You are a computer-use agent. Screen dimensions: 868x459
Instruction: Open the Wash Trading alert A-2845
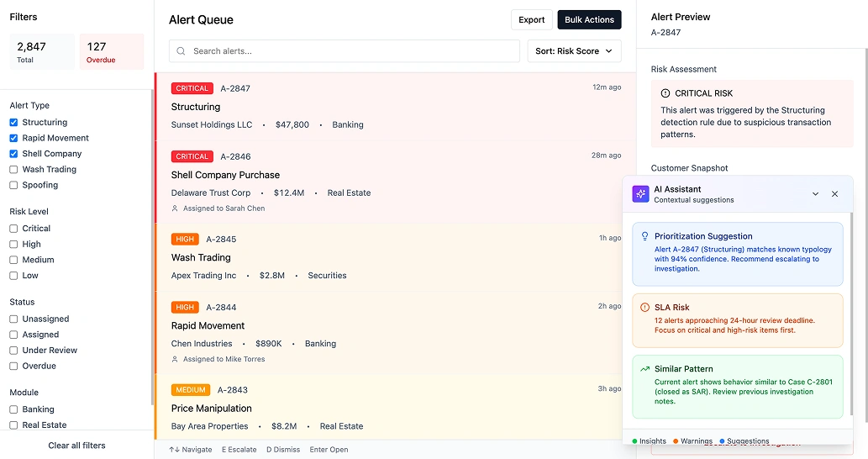click(x=396, y=257)
